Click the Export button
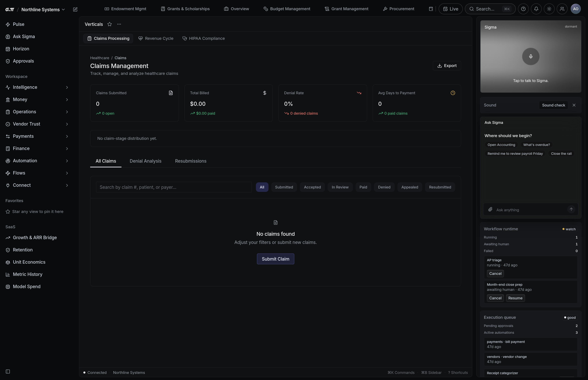This screenshot has width=588, height=380. click(447, 66)
